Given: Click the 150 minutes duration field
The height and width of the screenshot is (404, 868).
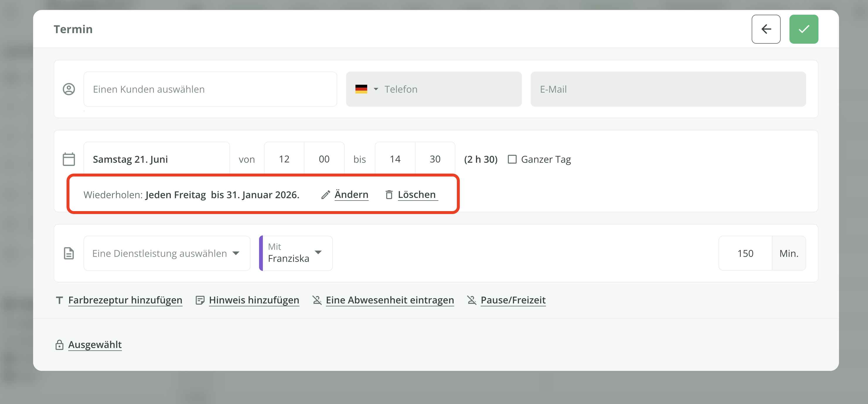Looking at the screenshot, I should (745, 253).
